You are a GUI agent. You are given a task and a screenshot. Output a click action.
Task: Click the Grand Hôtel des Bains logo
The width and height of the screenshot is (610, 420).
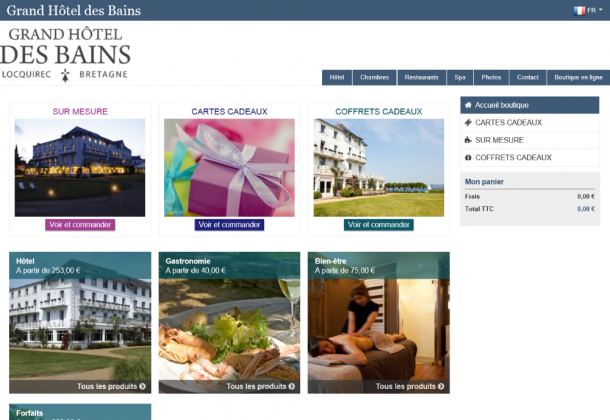65,54
